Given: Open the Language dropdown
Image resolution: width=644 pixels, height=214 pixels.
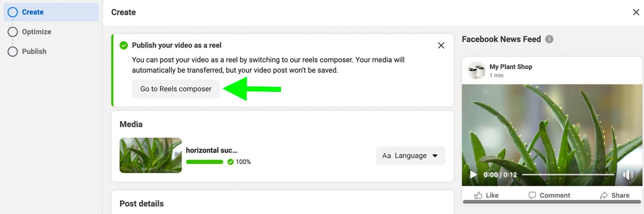Looking at the screenshot, I should (410, 155).
